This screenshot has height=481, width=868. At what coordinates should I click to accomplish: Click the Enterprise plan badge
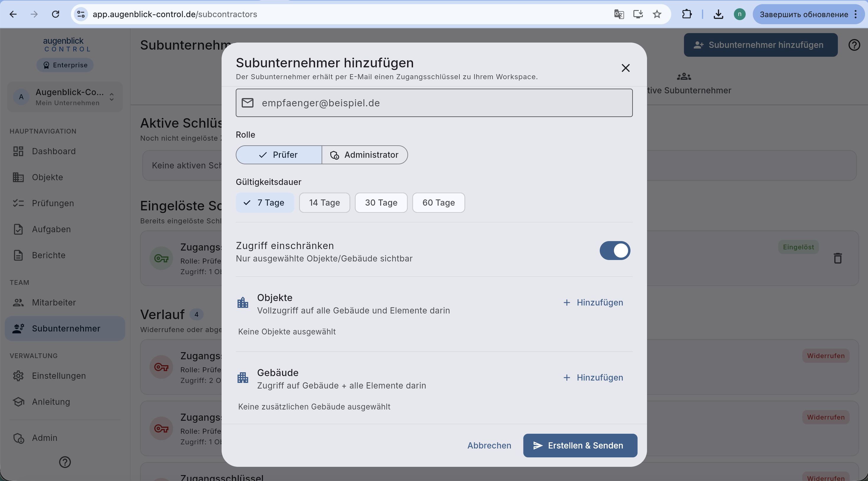(65, 65)
